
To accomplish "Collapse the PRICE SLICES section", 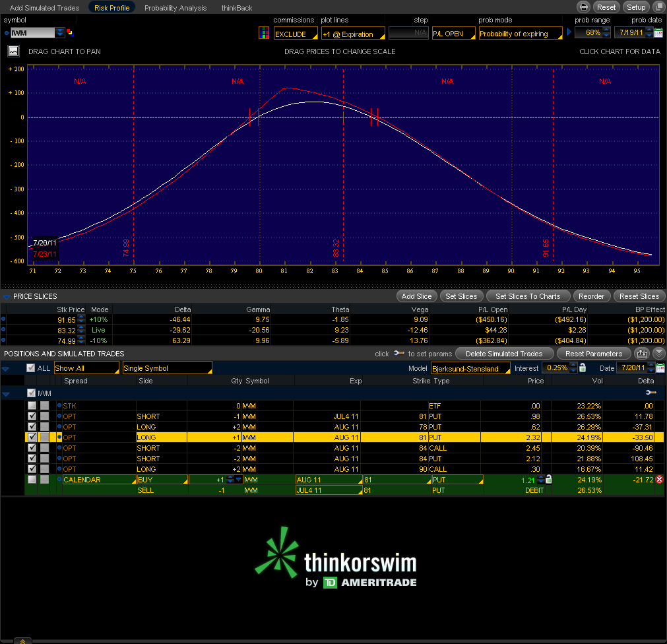I will pos(7,296).
